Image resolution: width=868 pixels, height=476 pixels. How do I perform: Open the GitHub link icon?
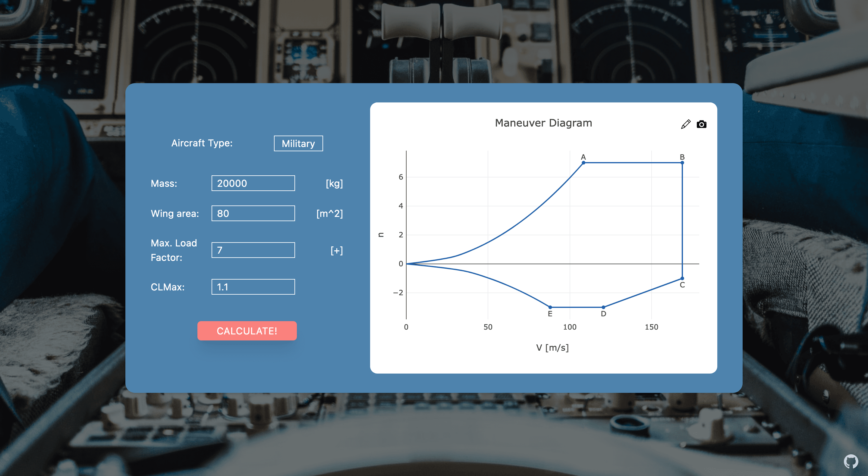point(851,461)
